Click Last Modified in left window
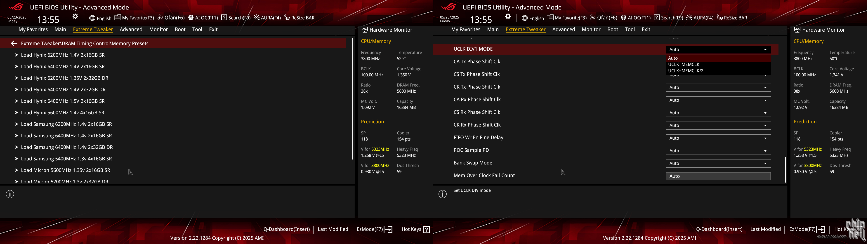Image resolution: width=868 pixels, height=244 pixels. 333,229
